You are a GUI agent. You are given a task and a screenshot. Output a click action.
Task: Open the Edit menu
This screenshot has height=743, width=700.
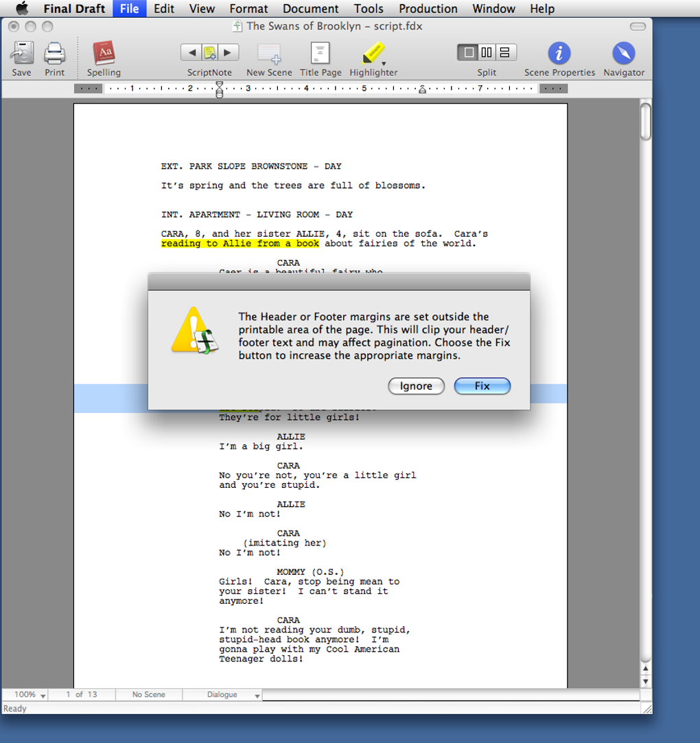pos(164,8)
